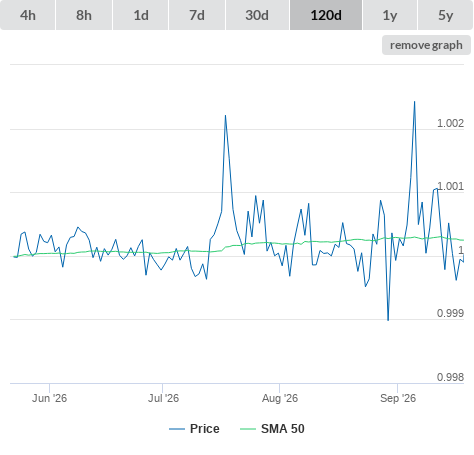Select the active 120d tab

[326, 15]
